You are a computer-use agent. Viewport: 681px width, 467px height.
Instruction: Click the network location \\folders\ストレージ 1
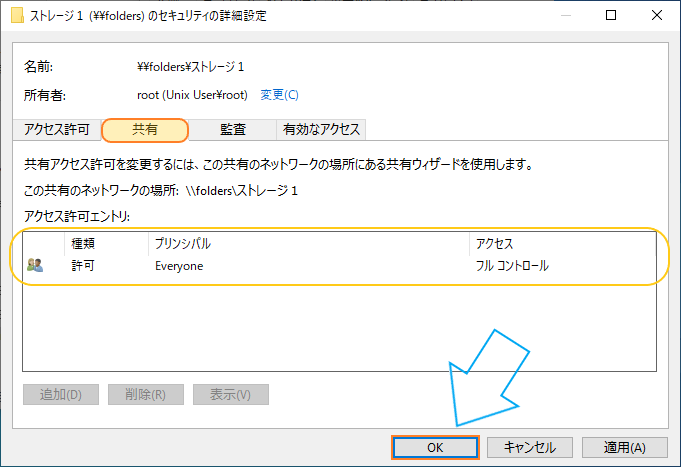click(x=241, y=191)
